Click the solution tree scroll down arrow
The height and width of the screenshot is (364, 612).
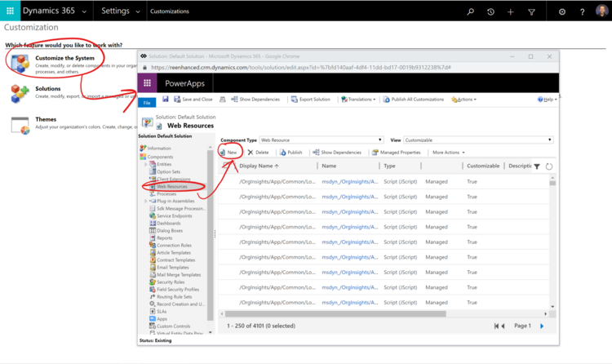[x=211, y=333]
